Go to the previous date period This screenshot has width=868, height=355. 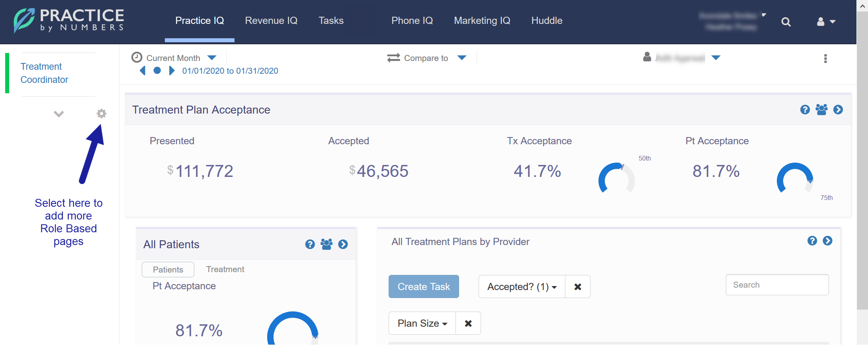pyautogui.click(x=143, y=71)
